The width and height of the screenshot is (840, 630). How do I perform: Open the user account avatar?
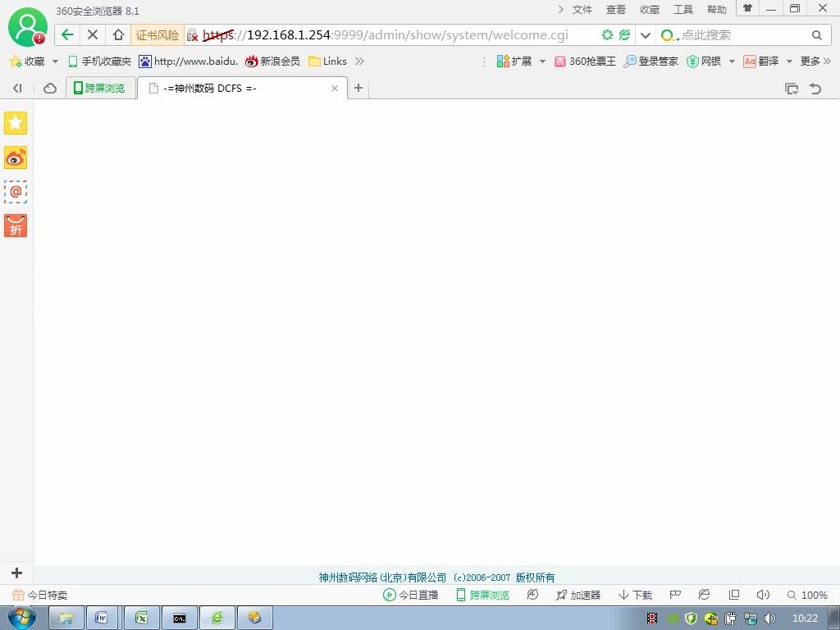tap(28, 27)
